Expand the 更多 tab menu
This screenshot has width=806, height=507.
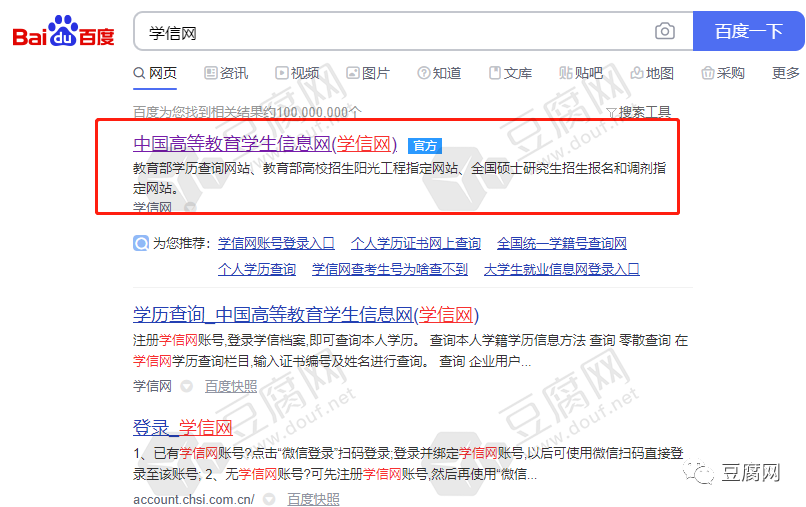(x=786, y=73)
